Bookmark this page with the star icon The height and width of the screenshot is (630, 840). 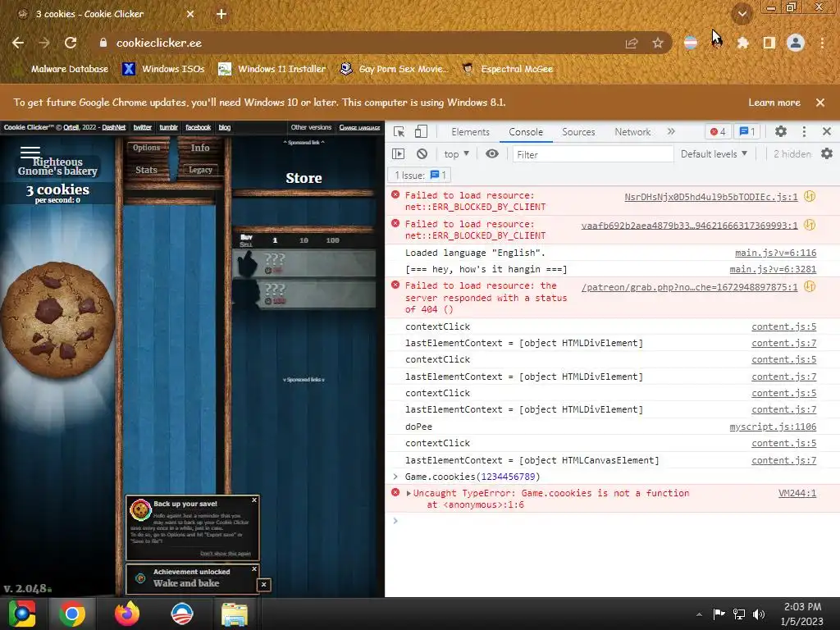pyautogui.click(x=657, y=43)
